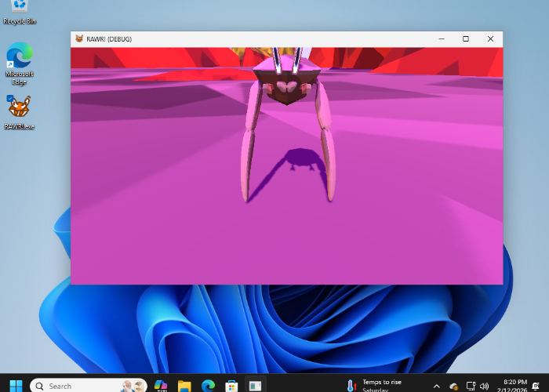Launch Microsoft Edge from the taskbar

click(x=208, y=386)
